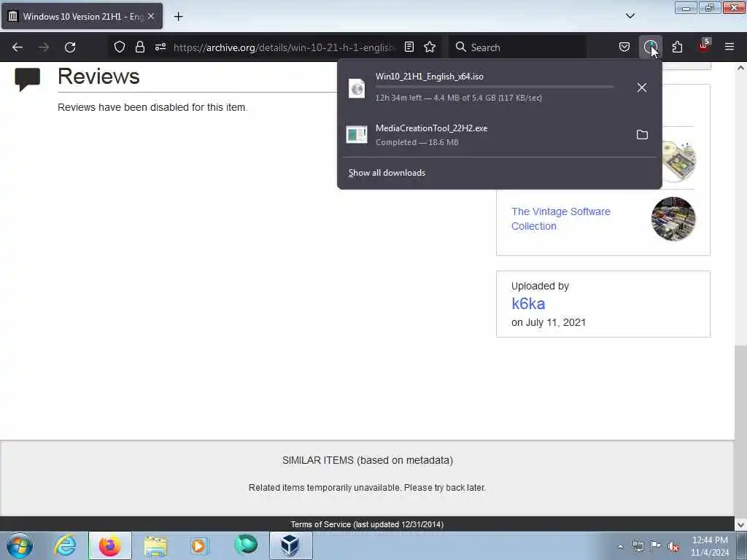Open the MediaCreationTool_22H2.exe download entry

484,135
